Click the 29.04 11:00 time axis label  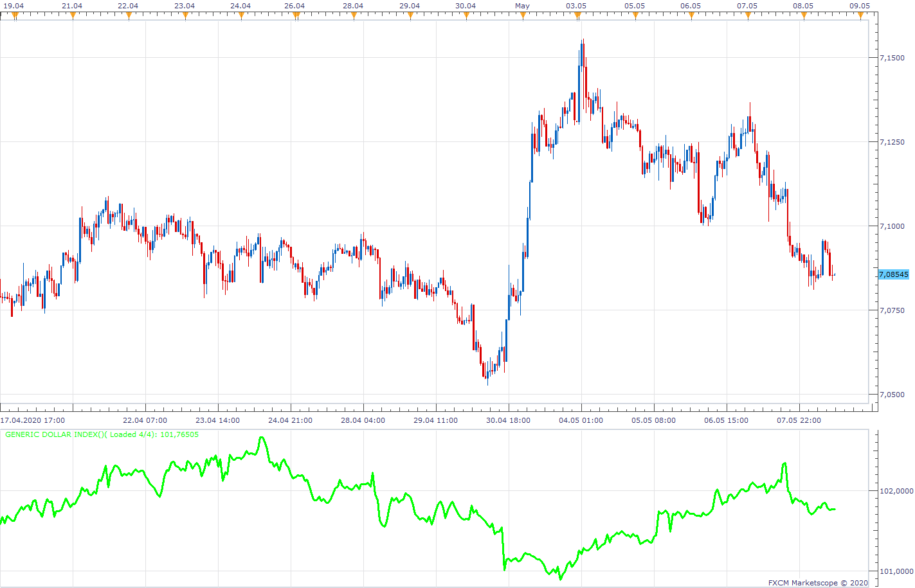coord(436,420)
